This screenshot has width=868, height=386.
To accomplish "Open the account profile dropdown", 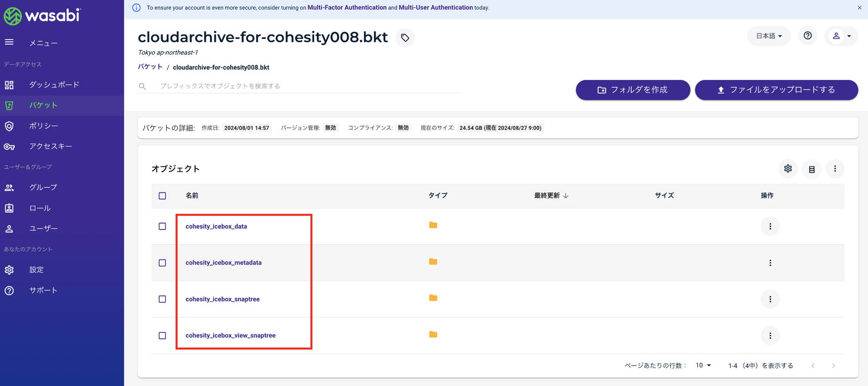I will tap(841, 36).
